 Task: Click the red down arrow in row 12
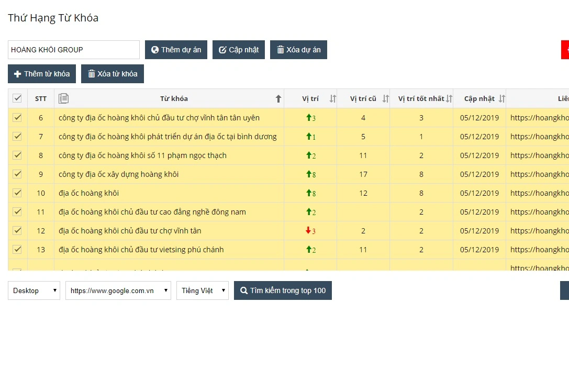click(x=309, y=231)
